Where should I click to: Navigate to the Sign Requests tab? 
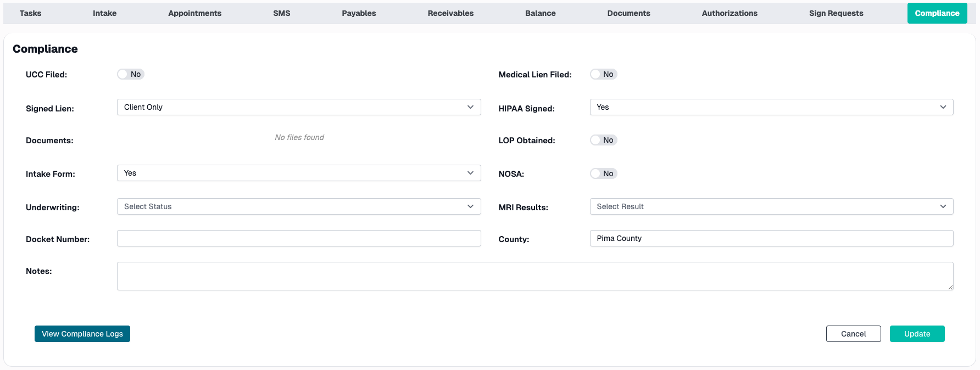(x=836, y=13)
